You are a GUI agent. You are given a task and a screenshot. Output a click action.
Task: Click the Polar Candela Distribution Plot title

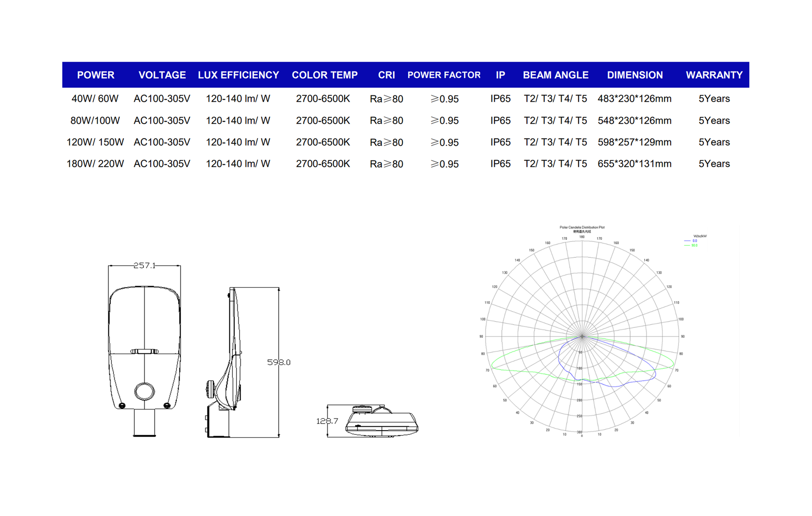[582, 227]
